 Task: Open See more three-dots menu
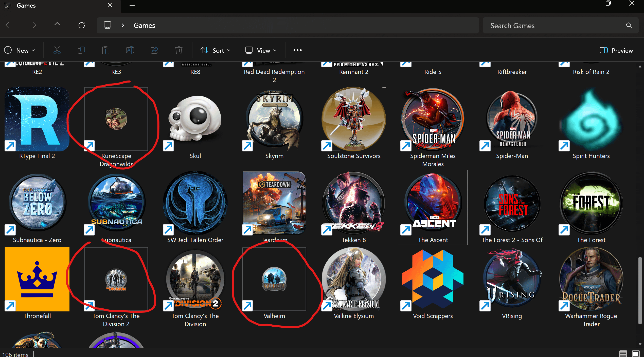[297, 50]
